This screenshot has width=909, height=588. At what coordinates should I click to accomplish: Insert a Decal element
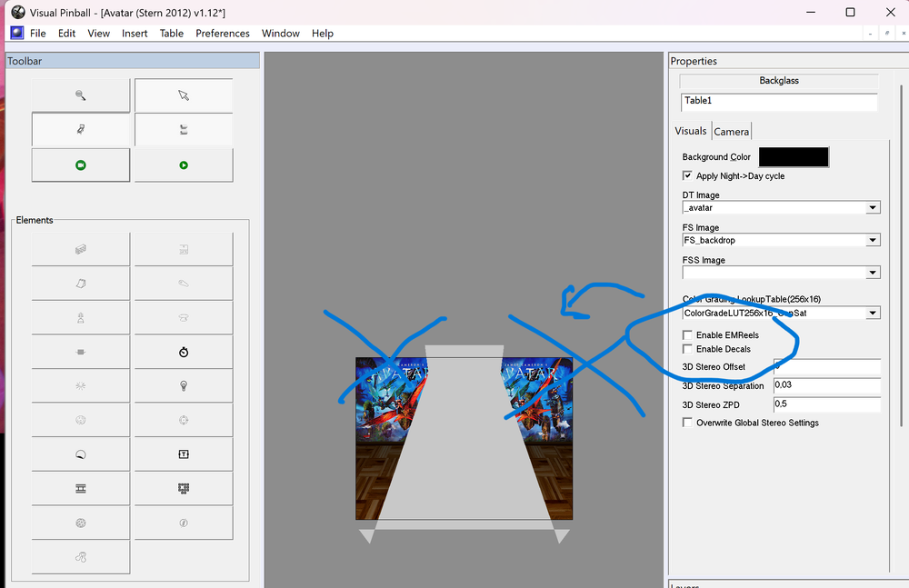point(81,454)
